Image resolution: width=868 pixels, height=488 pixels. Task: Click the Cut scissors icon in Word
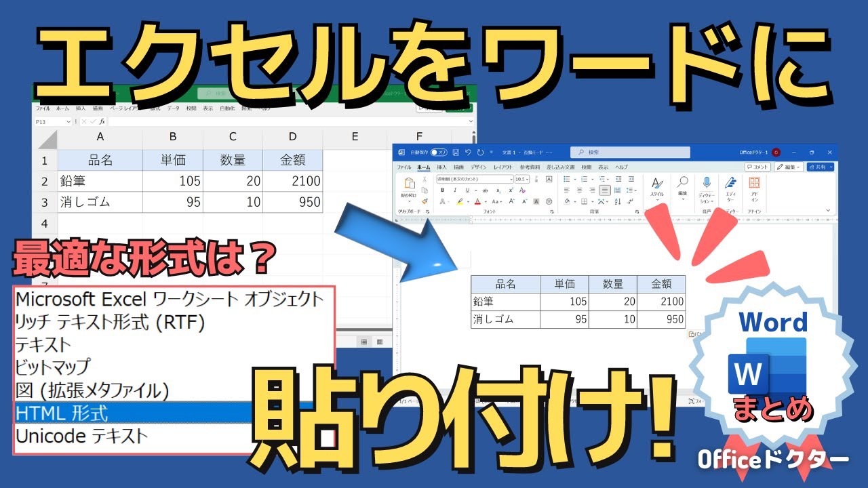(425, 180)
